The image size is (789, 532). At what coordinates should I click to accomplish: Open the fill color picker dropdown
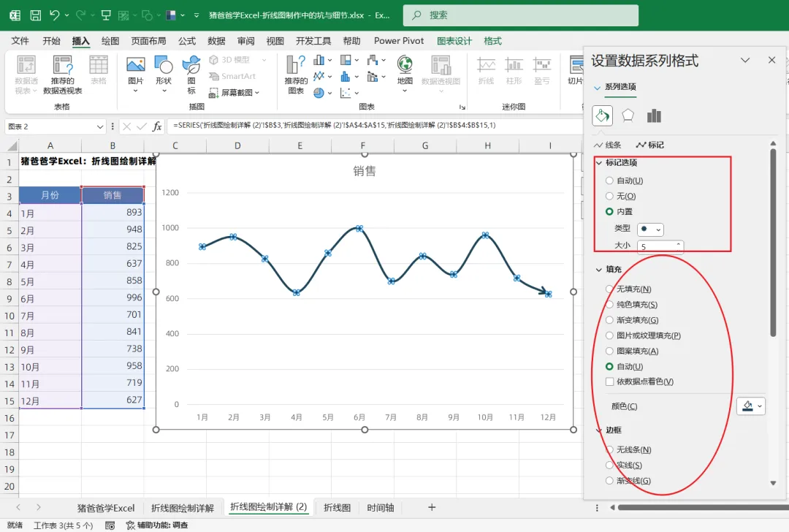tap(751, 406)
